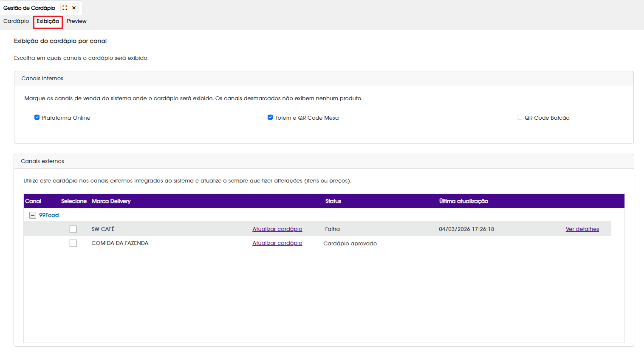Screen dimensions: 644x357
Task: Uncheck the Plataforma Online checkbox
Action: tap(37, 118)
